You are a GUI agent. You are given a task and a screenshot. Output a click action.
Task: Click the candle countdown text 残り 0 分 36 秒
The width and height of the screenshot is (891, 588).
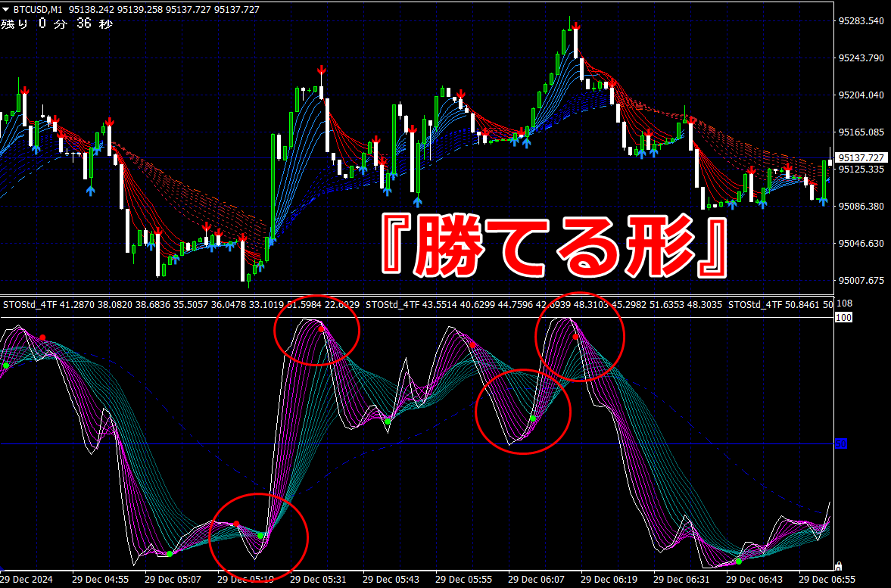[57, 24]
